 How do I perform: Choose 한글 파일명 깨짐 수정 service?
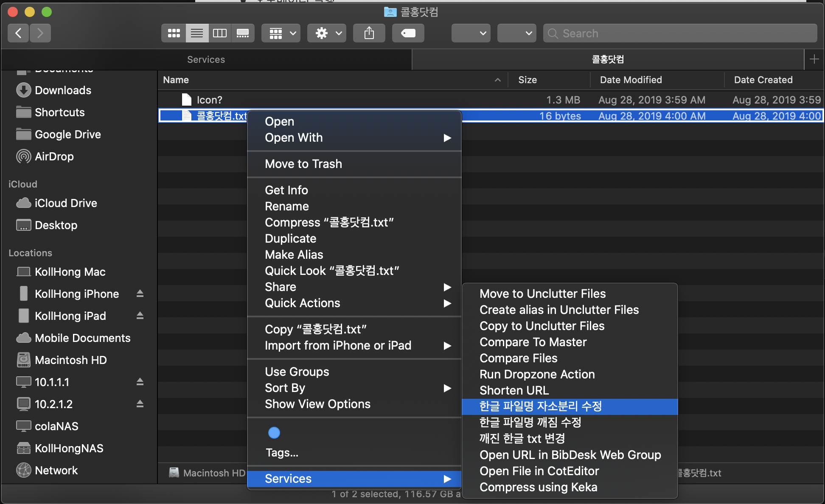pos(530,422)
